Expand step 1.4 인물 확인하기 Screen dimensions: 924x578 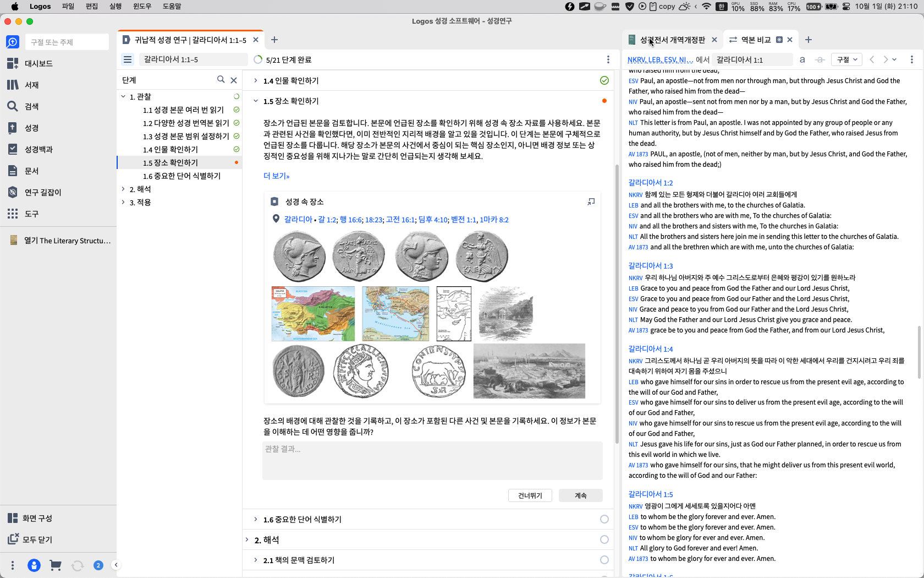point(255,80)
